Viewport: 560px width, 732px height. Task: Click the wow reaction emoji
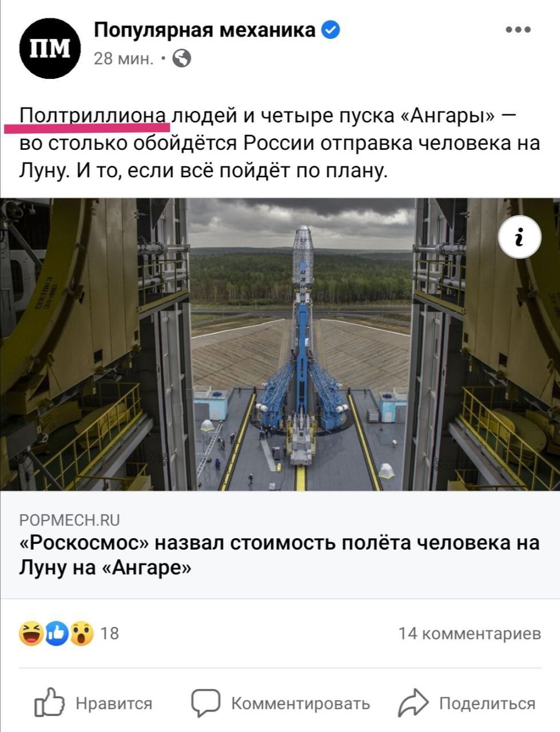82,633
